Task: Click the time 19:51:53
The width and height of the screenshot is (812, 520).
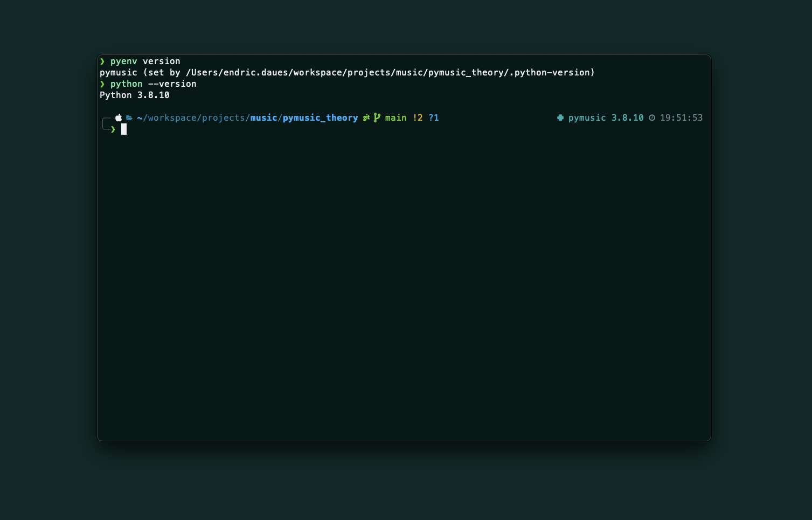Action: (682, 118)
